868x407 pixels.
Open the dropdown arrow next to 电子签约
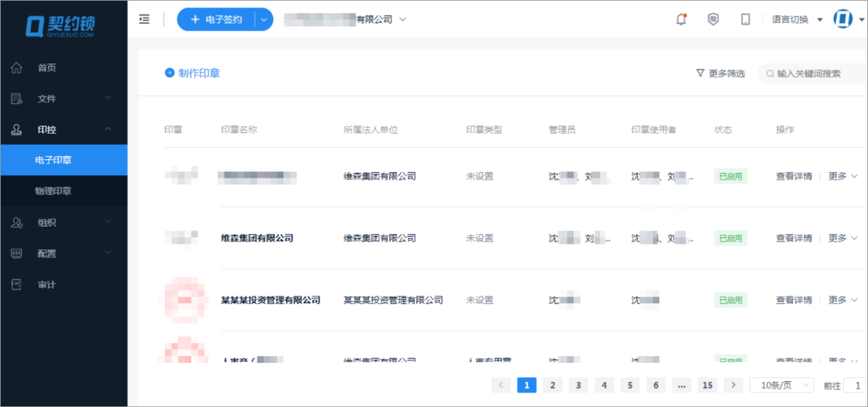tap(264, 19)
